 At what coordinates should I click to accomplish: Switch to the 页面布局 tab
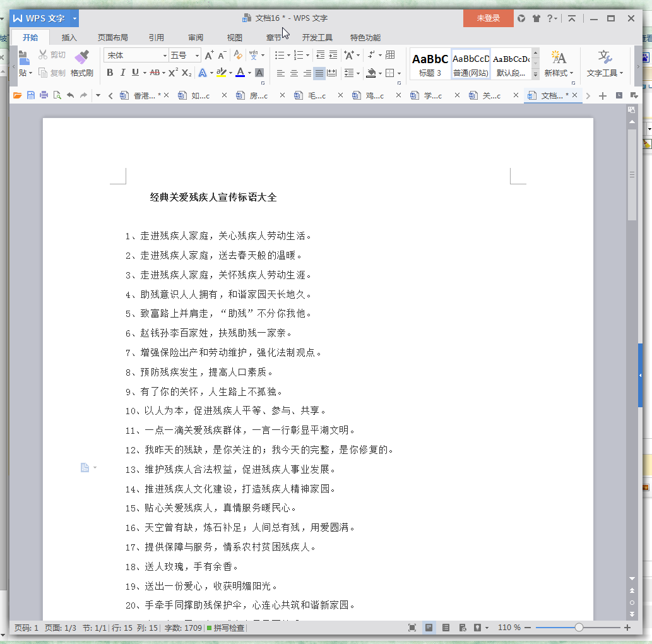tap(113, 37)
